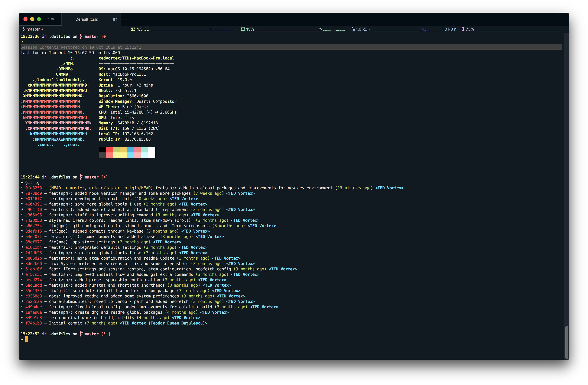Click the tedvortex@TEDs-MacBook-Pro.local header
The width and height of the screenshot is (588, 385).
pos(136,58)
